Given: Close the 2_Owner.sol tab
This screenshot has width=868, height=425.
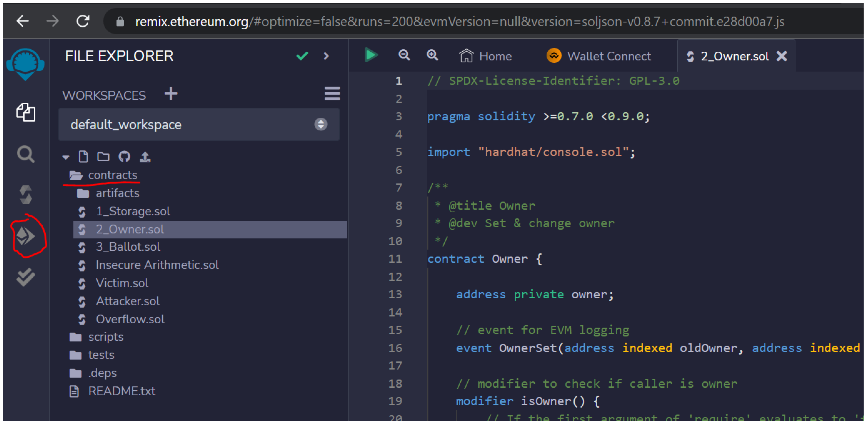Looking at the screenshot, I should click(x=782, y=56).
